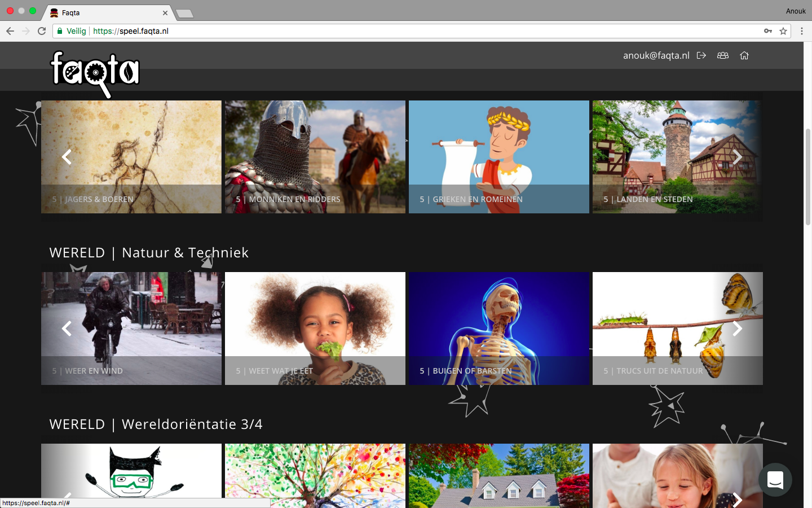Open the Buigen of Barsten card
The image size is (812, 508).
tap(499, 329)
